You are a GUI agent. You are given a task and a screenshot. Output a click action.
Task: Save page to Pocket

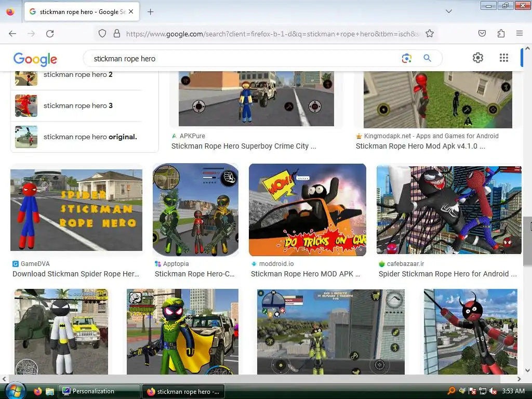coord(482,33)
